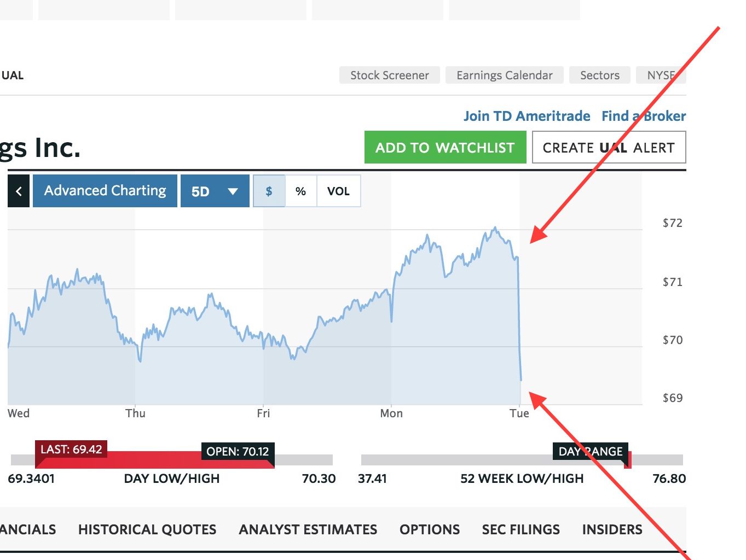Open the Join TD Ameritrade link

[527, 116]
